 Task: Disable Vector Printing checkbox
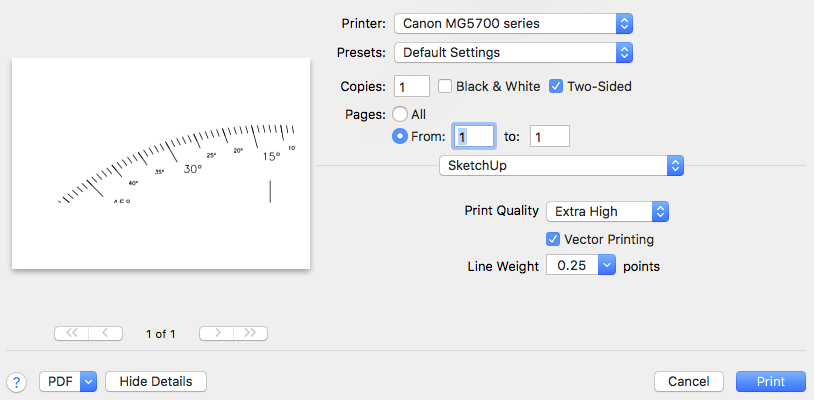pyautogui.click(x=553, y=239)
